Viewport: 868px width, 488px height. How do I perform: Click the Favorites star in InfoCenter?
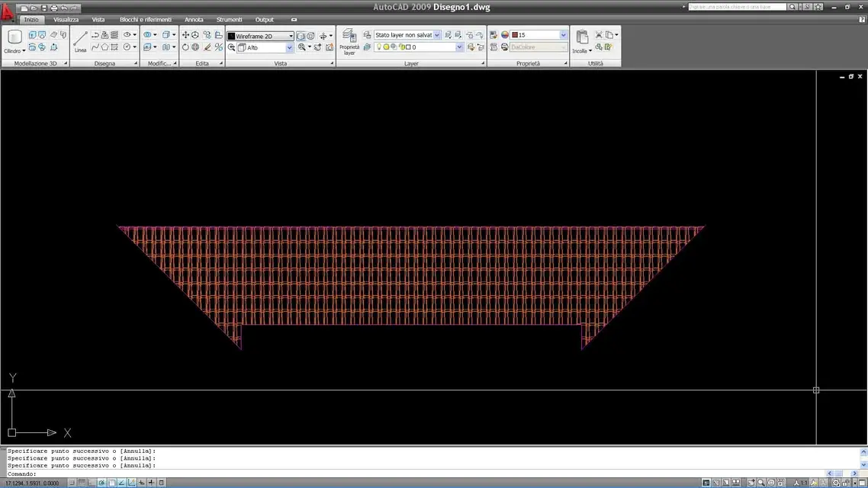tap(818, 7)
